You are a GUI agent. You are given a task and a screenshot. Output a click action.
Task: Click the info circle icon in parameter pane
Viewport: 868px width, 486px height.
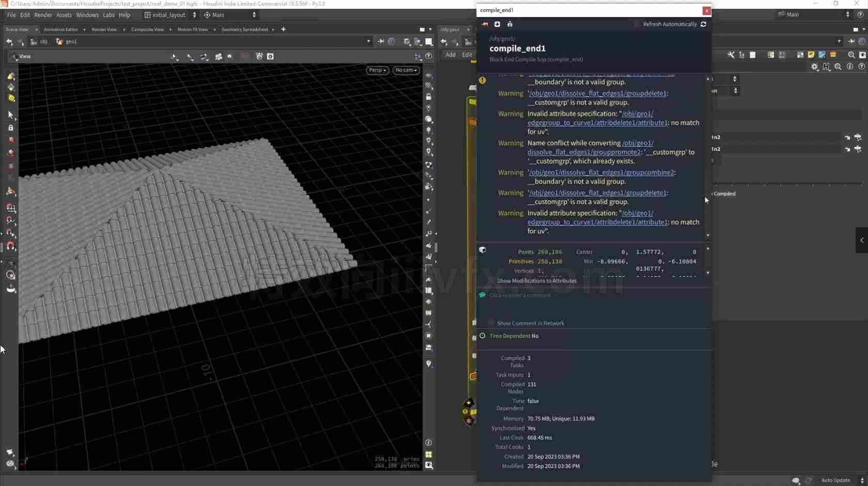point(850,67)
